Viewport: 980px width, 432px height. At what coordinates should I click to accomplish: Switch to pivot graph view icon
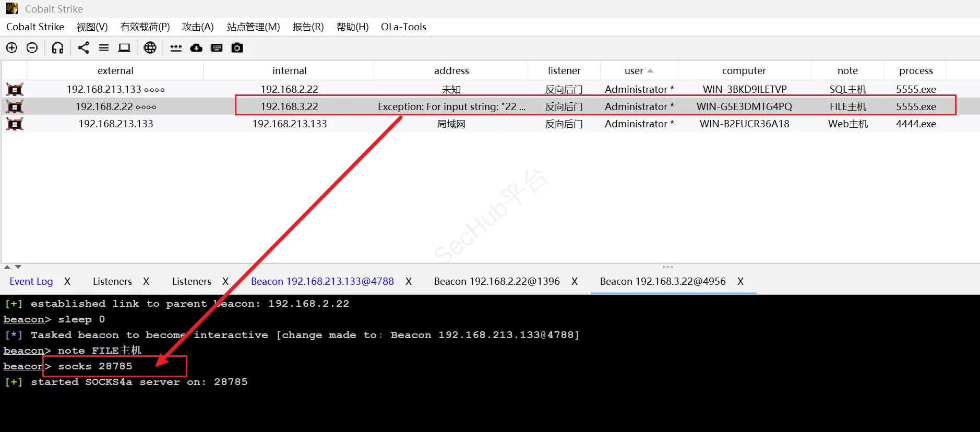point(83,48)
